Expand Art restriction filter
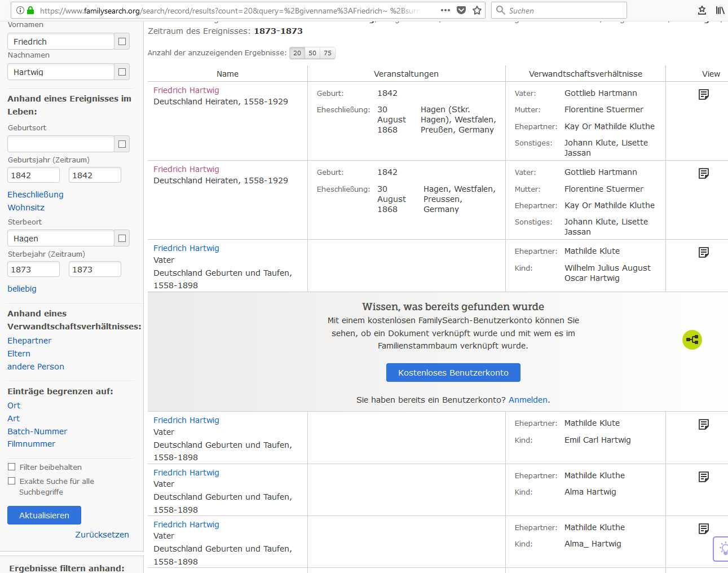Image resolution: width=728 pixels, height=573 pixels. 14,418
